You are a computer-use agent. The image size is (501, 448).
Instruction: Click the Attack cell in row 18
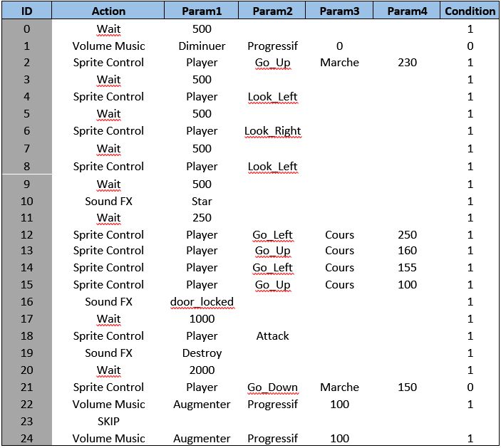coord(272,336)
